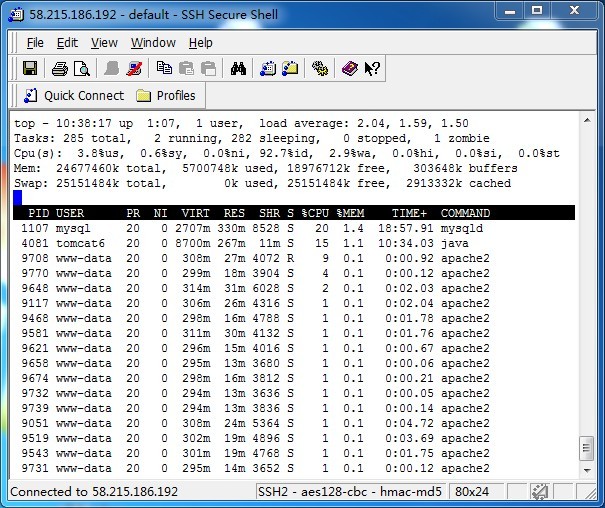The height and width of the screenshot is (508, 605).
Task: Click the COMMAND column header
Action: (465, 213)
